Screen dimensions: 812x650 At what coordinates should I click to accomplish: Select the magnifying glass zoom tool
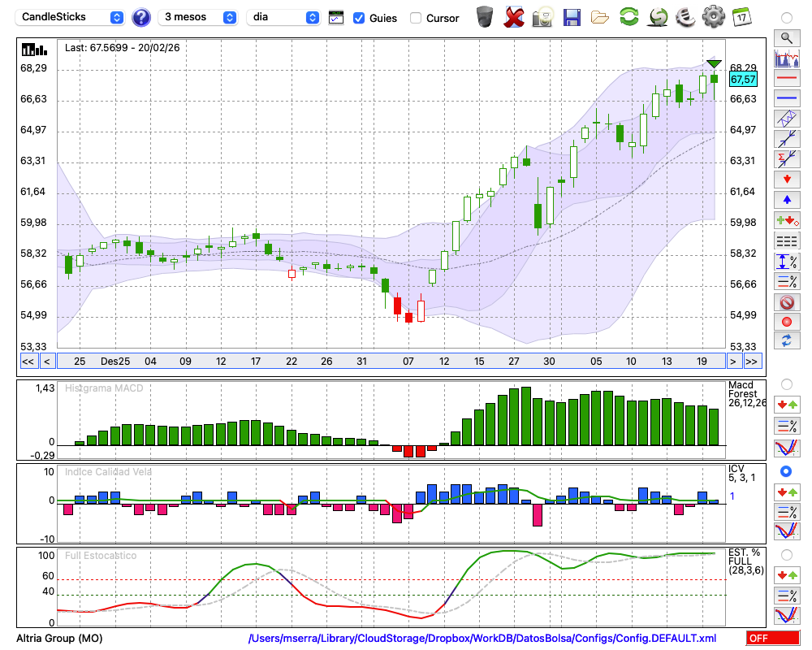click(786, 37)
